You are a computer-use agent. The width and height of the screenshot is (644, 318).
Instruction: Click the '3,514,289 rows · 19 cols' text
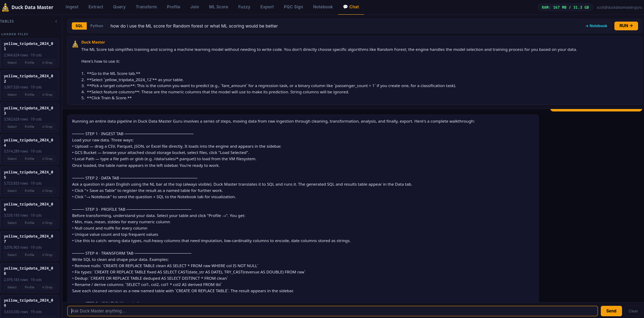pos(23,152)
